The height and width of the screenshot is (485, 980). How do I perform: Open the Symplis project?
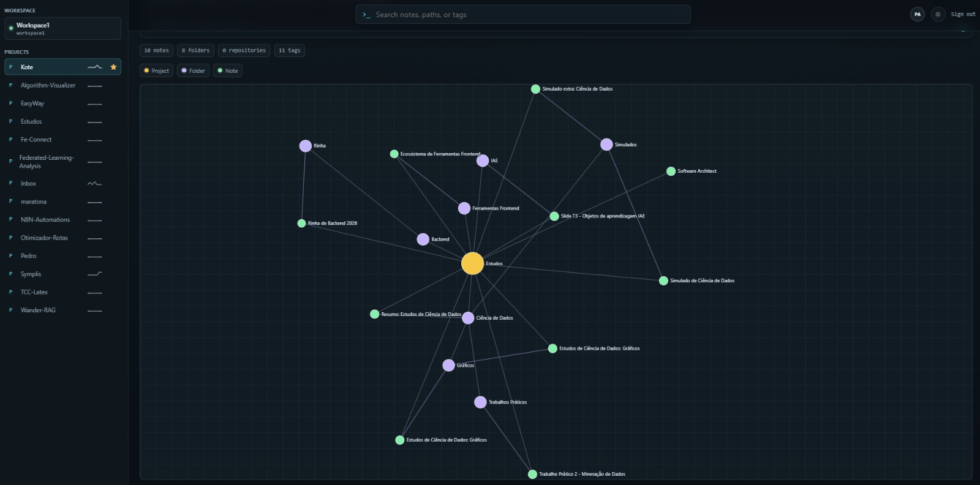[62, 274]
